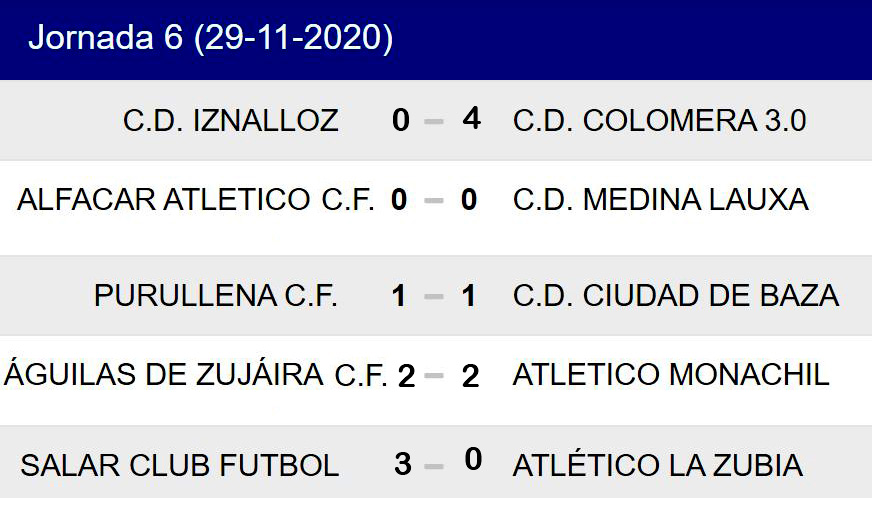Click the C.D. CIUDAD DE BAZA team
This screenshot has height=505, width=872.
(676, 296)
